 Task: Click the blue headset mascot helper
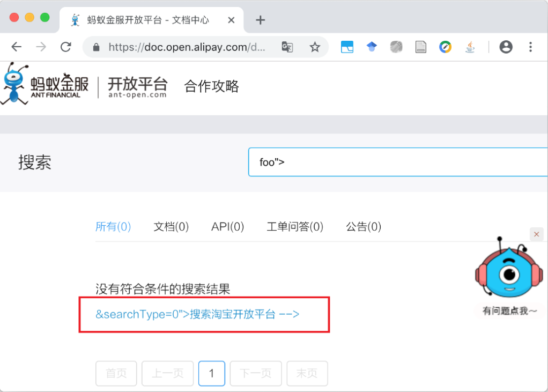pyautogui.click(x=509, y=267)
